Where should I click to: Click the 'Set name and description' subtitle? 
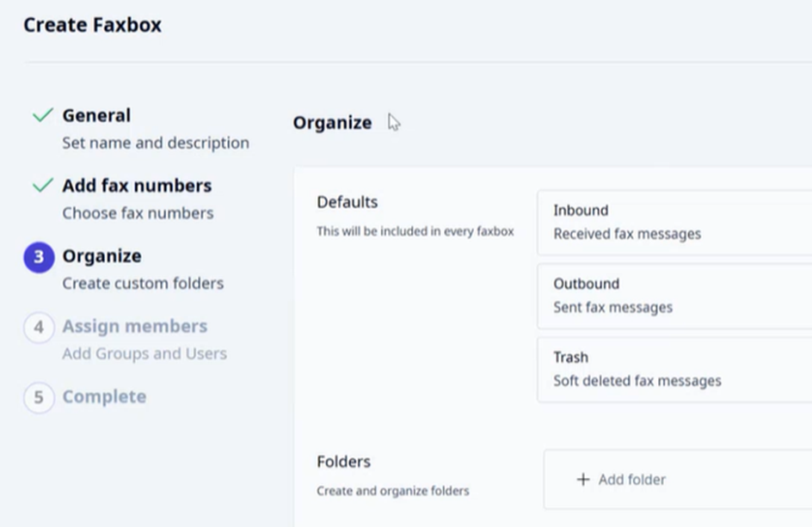pyautogui.click(x=156, y=143)
